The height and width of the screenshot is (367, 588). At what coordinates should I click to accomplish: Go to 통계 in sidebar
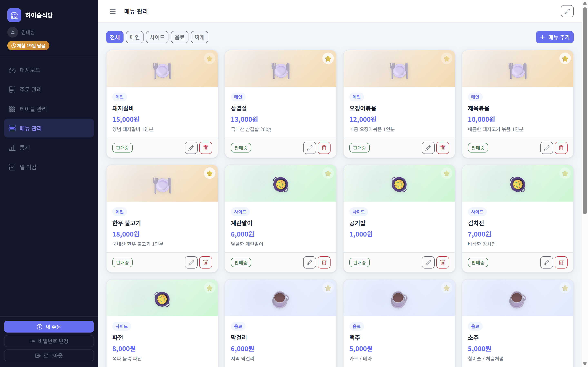49,148
